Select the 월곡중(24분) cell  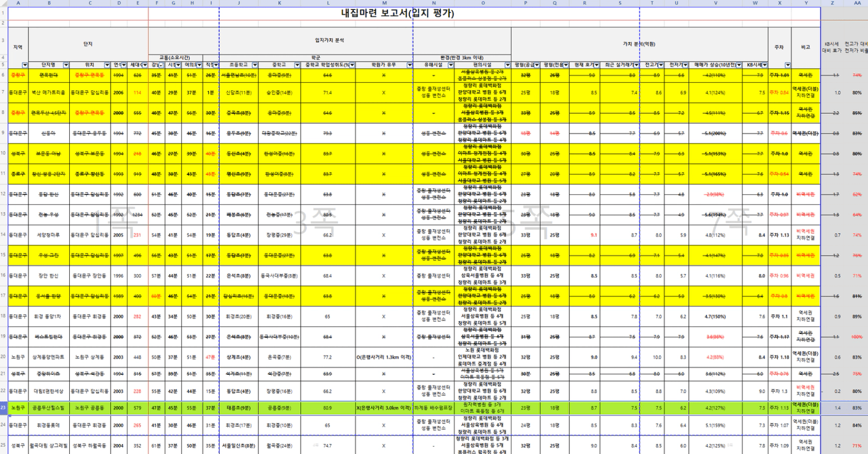tap(279, 446)
